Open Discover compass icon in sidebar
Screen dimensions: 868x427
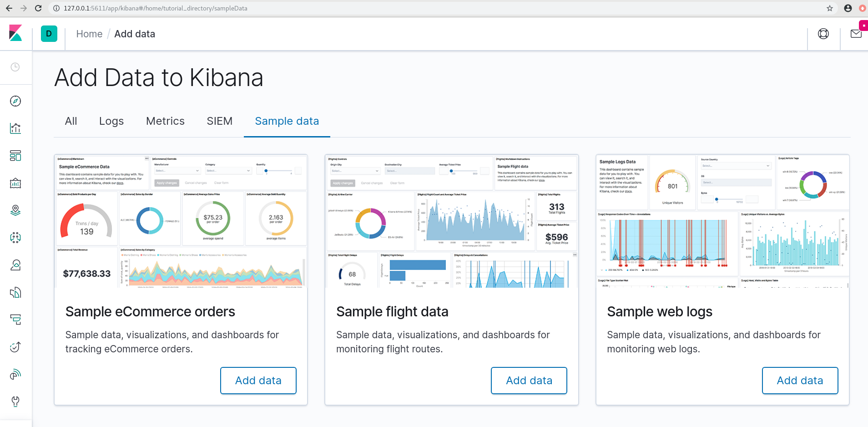(15, 101)
